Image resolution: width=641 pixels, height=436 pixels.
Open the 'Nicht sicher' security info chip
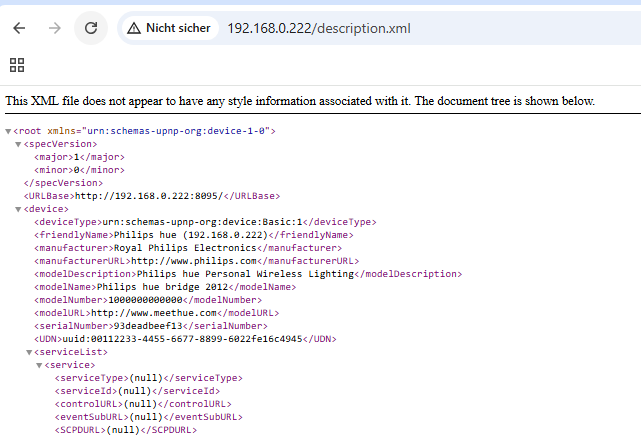coord(170,28)
